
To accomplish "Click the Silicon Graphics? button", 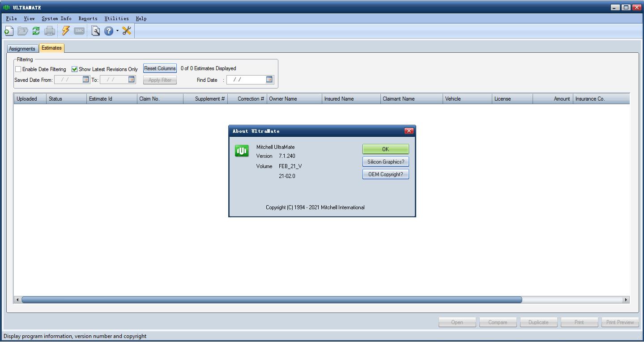I will pos(386,162).
